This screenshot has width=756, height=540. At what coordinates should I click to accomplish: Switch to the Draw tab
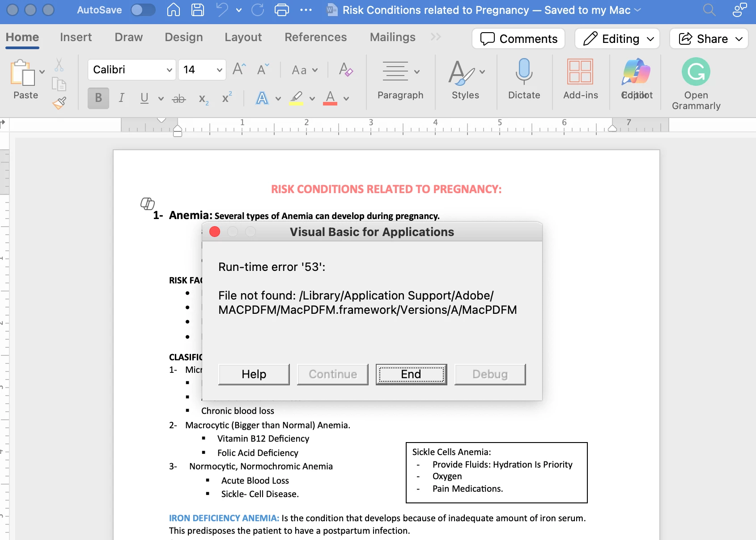point(129,37)
